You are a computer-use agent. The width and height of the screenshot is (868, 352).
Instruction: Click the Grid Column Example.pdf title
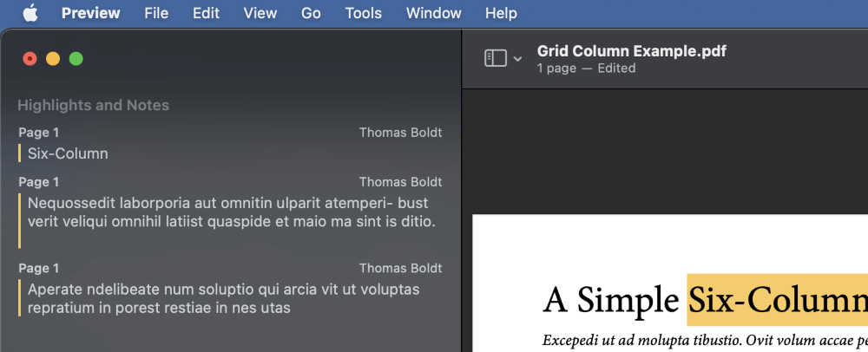(x=631, y=51)
